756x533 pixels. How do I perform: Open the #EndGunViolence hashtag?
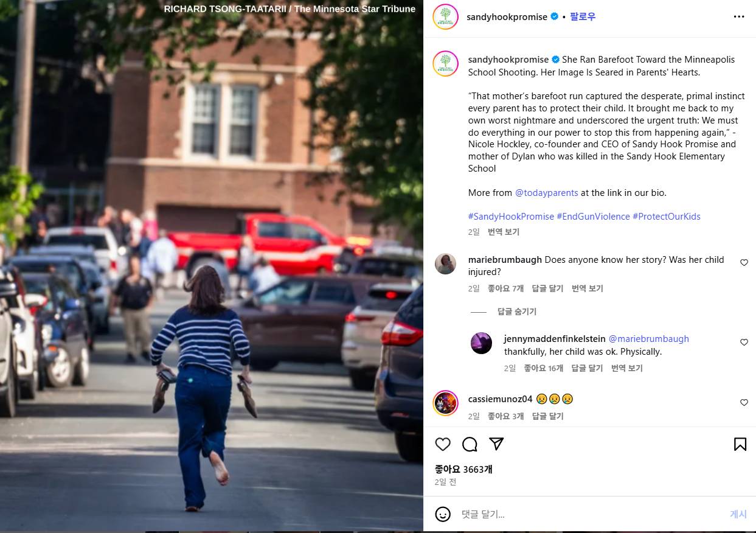593,217
